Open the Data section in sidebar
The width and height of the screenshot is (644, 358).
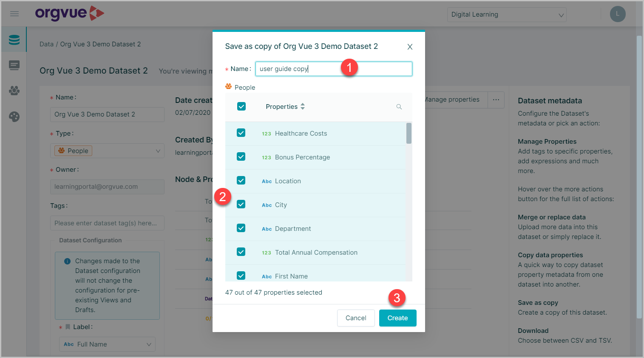coord(14,40)
